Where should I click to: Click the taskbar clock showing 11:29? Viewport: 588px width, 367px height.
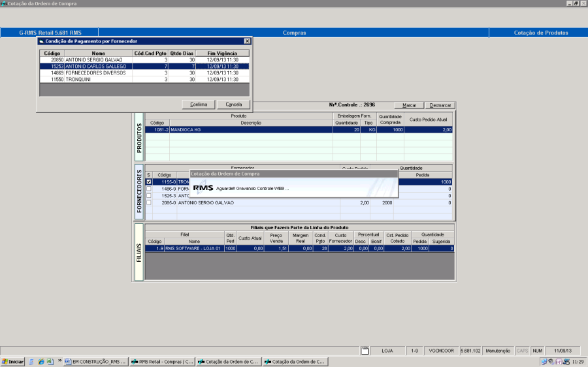pos(578,362)
